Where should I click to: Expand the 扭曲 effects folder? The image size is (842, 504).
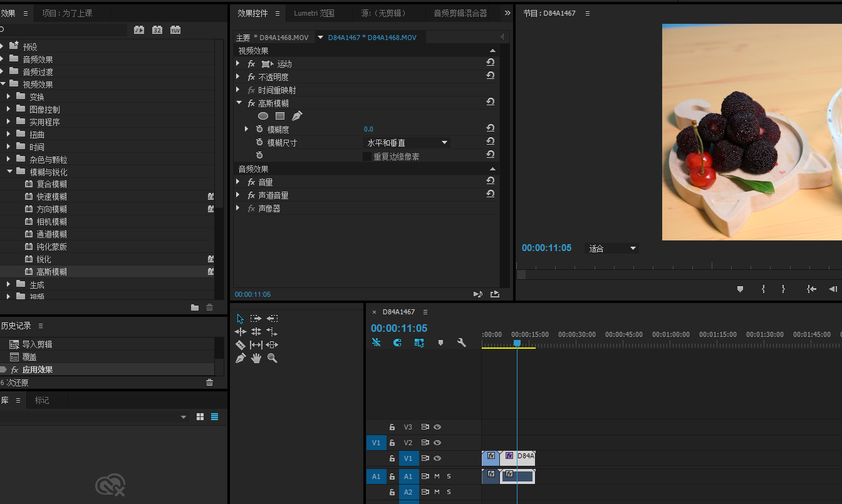tap(9, 134)
